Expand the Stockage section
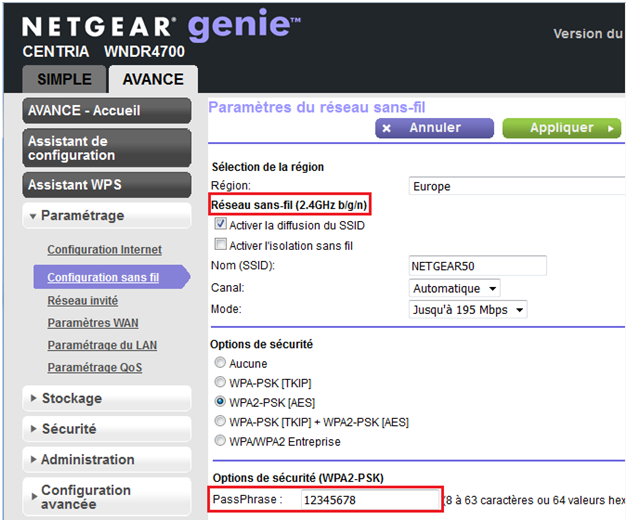628x522 pixels. (107, 398)
